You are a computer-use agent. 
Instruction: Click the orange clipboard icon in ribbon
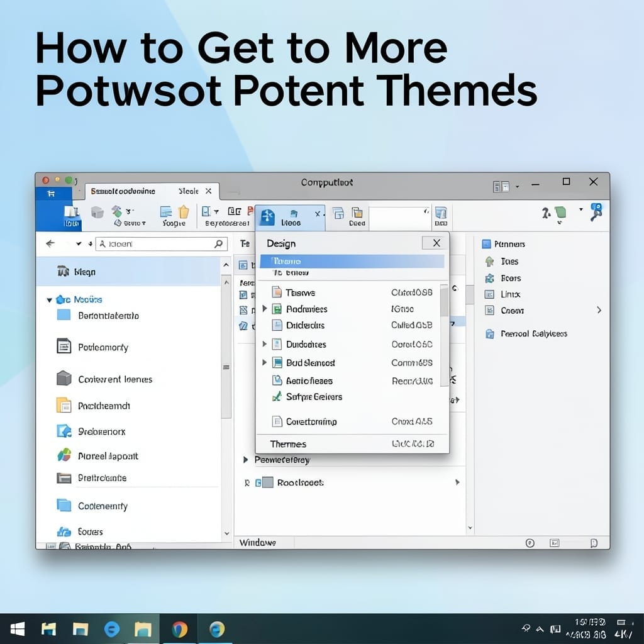pos(184,212)
